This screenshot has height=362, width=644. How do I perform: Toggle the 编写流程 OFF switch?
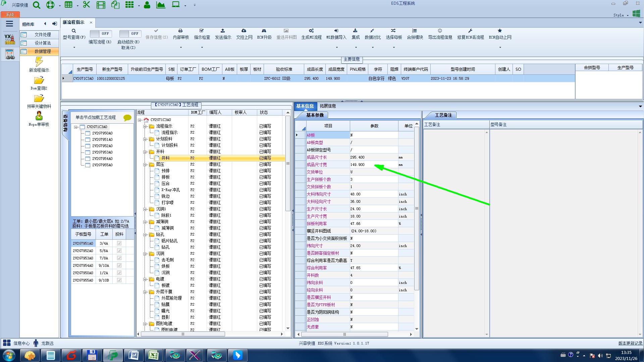coord(100,34)
